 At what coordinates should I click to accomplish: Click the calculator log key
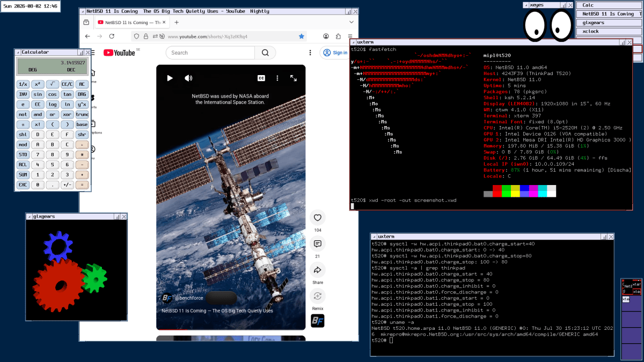click(52, 104)
